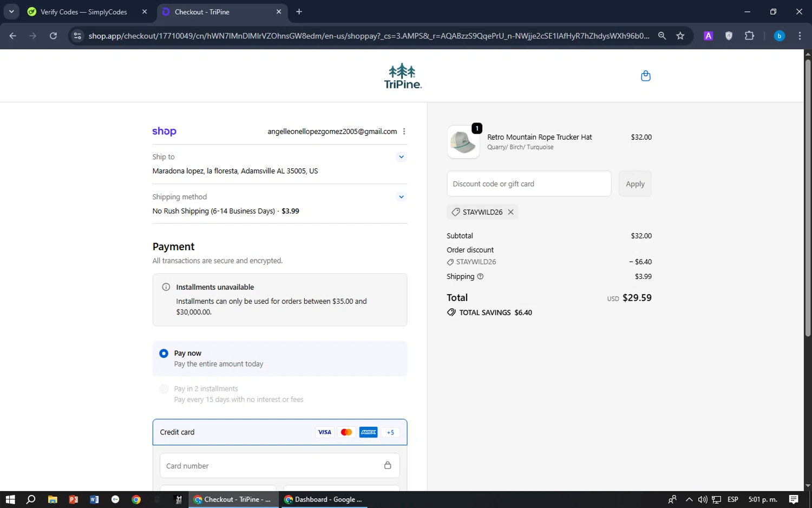This screenshot has width=812, height=508.
Task: Bookmark this page with the star
Action: coord(680,36)
